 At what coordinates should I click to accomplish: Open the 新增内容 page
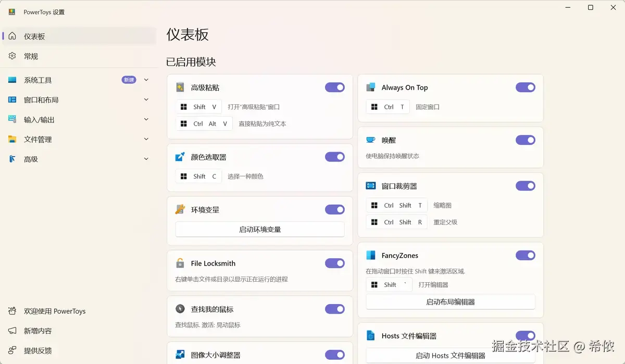click(79, 331)
